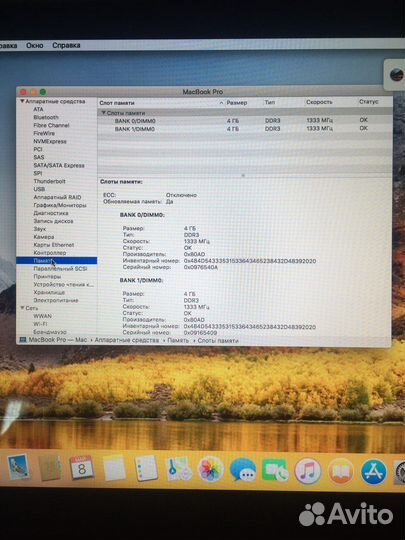Open the Окно menu
405x540 pixels.
click(x=34, y=45)
